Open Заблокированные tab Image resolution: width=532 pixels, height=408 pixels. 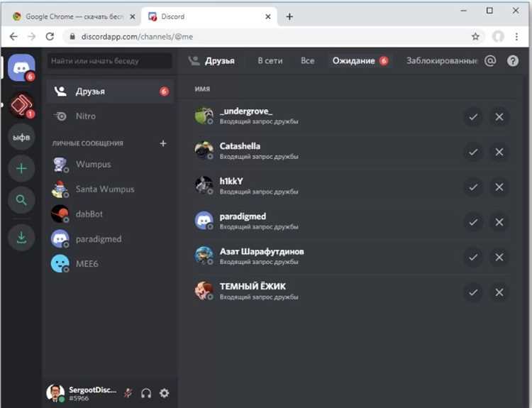(x=442, y=61)
